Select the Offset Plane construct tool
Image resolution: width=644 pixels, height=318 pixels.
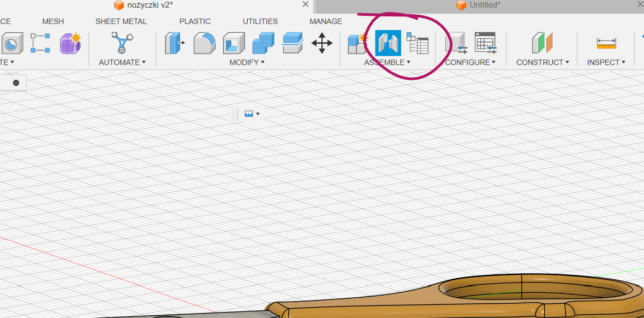(x=542, y=43)
